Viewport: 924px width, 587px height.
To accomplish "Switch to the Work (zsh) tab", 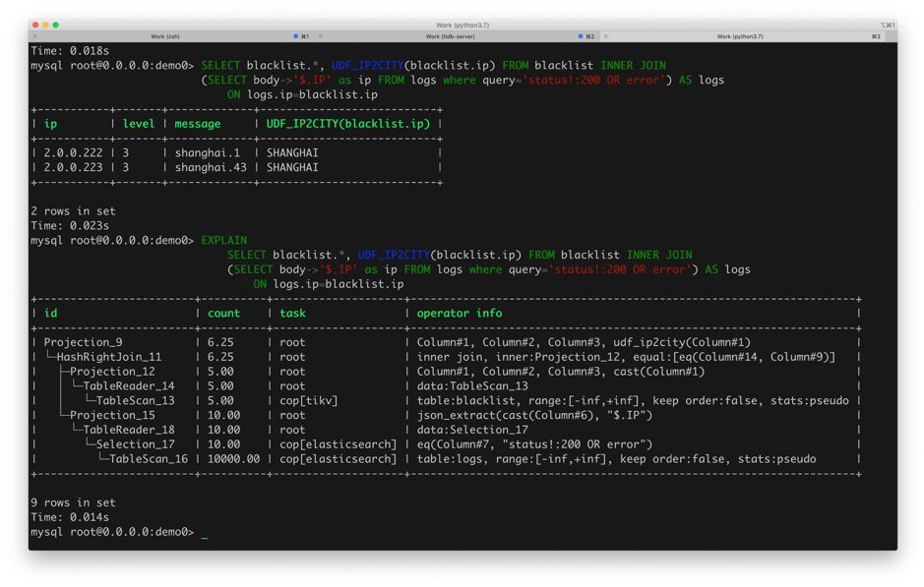I will (x=164, y=36).
